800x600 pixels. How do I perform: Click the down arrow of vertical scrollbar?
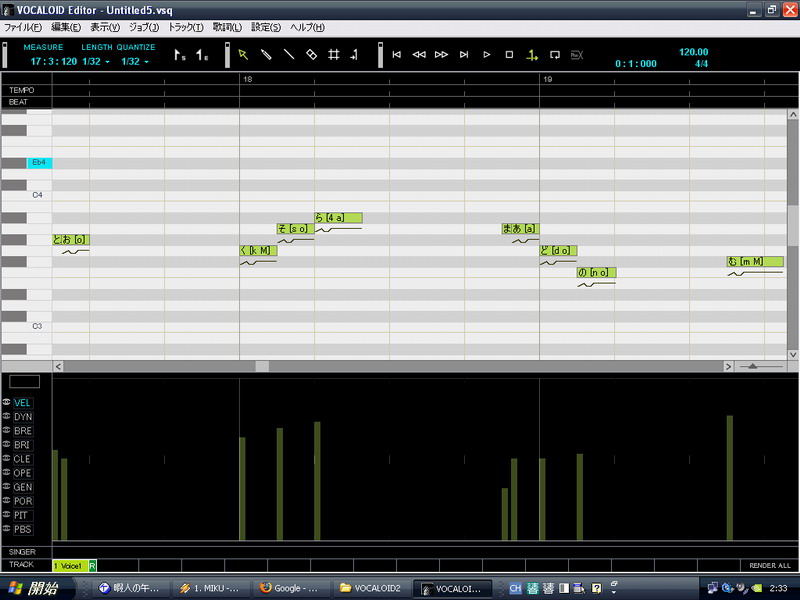point(793,354)
